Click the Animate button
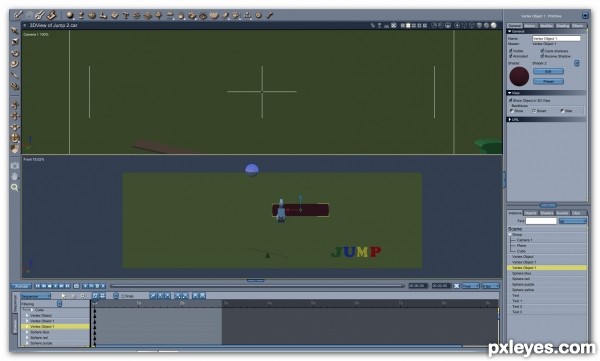Image resolution: width=600 pixels, height=361 pixels. 21,286
